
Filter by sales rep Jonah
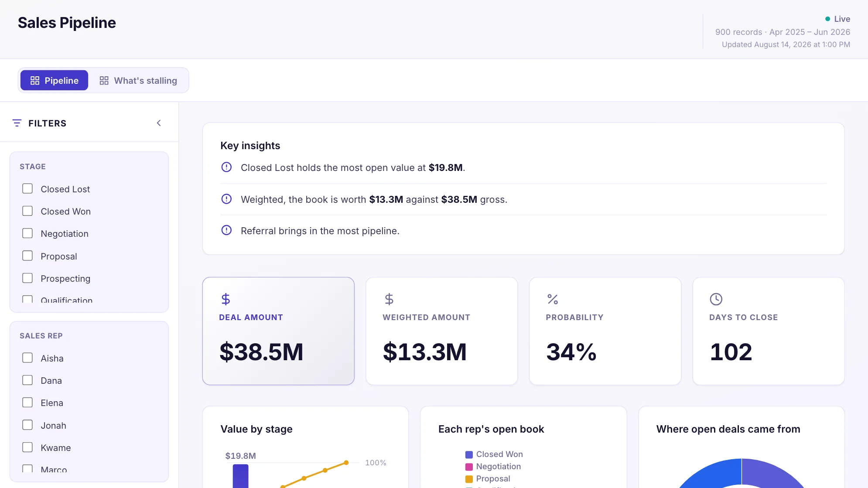click(x=27, y=425)
